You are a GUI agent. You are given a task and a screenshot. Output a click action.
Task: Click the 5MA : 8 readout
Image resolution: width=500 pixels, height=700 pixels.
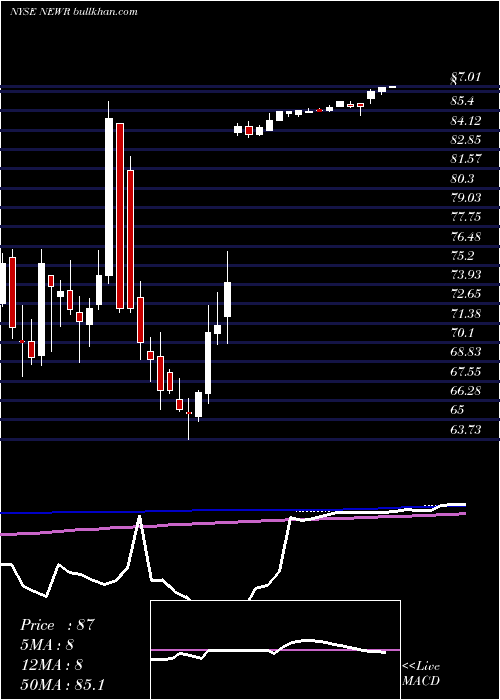[47, 645]
